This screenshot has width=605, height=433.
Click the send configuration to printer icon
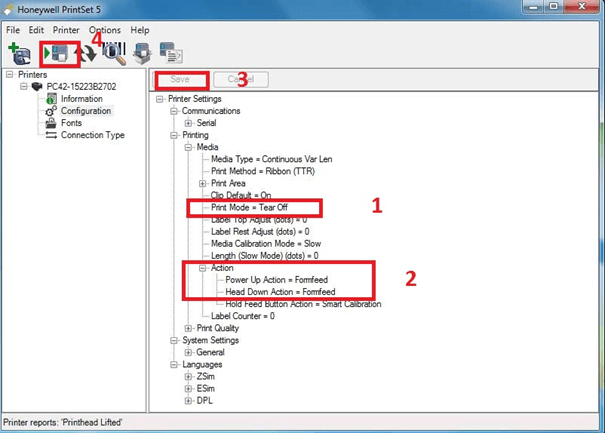point(57,53)
